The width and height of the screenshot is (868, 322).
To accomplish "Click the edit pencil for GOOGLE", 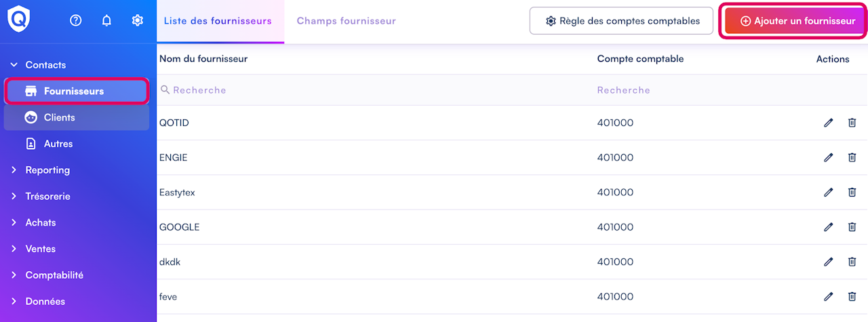I will [828, 227].
